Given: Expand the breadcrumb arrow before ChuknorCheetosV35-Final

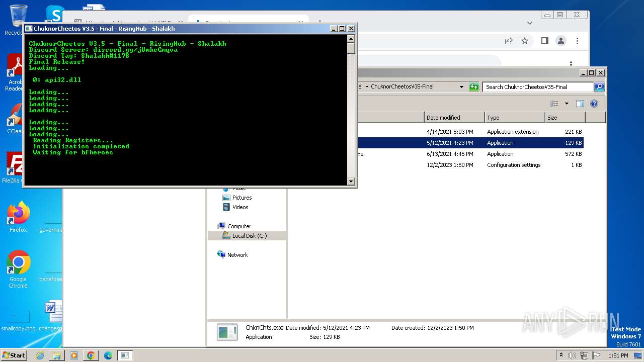Looking at the screenshot, I should pos(367,86).
